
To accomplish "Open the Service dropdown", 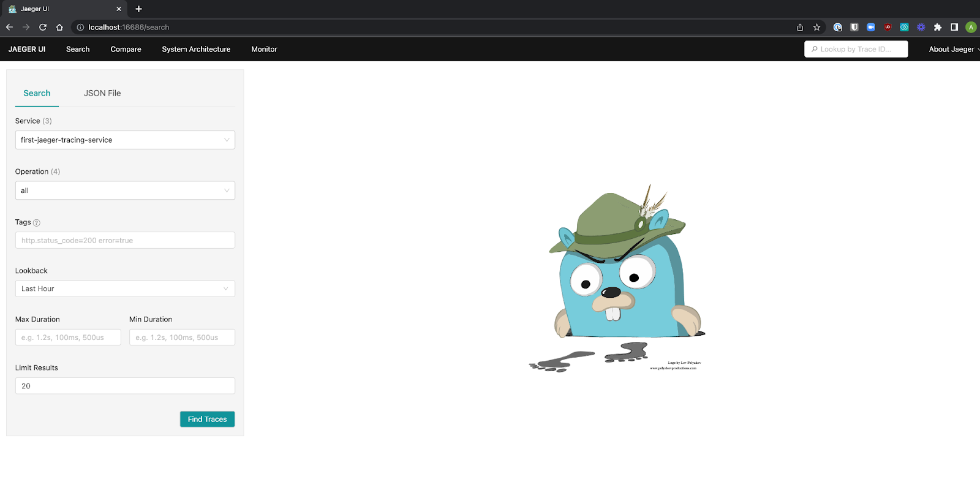I will (x=125, y=140).
